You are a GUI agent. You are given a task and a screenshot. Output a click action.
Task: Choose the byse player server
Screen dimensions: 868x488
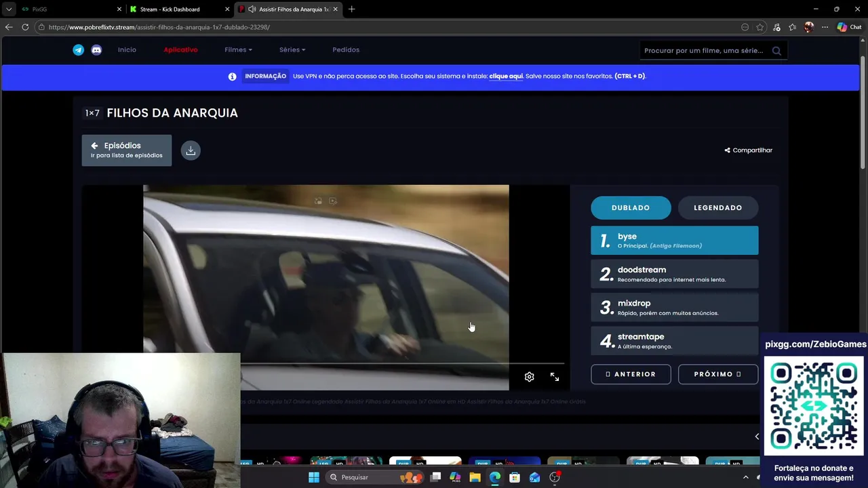(x=674, y=241)
